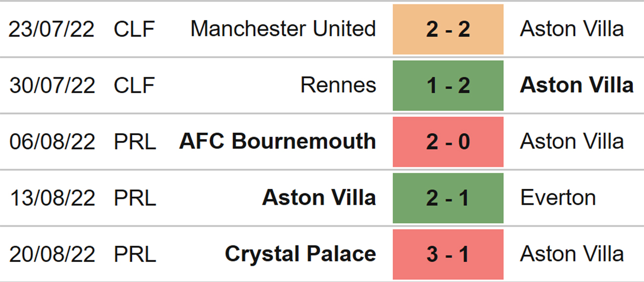The height and width of the screenshot is (282, 644).
Task: Select the green 1 - 2 score box
Action: point(448,85)
